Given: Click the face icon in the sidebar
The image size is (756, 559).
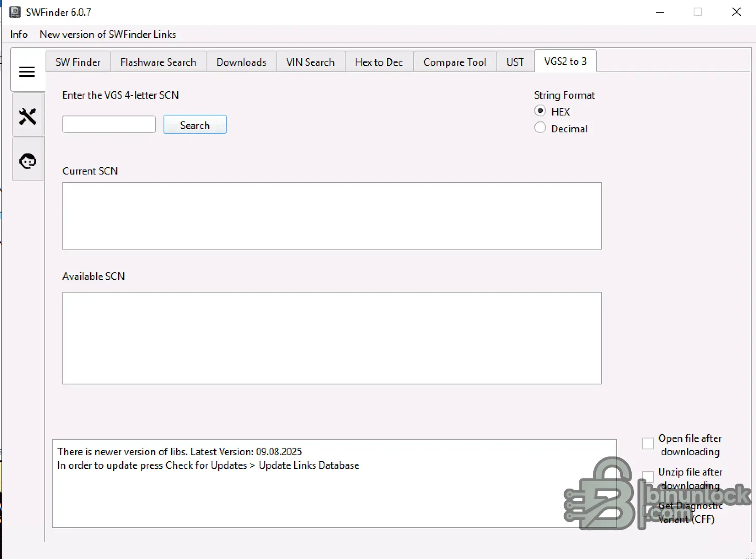Looking at the screenshot, I should pyautogui.click(x=28, y=161).
